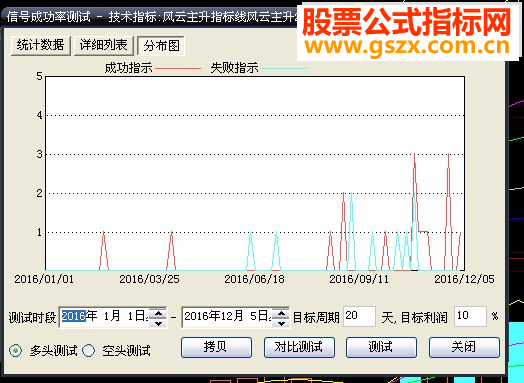
Task: Click the 2016/06/18 axis date label
Action: [254, 279]
